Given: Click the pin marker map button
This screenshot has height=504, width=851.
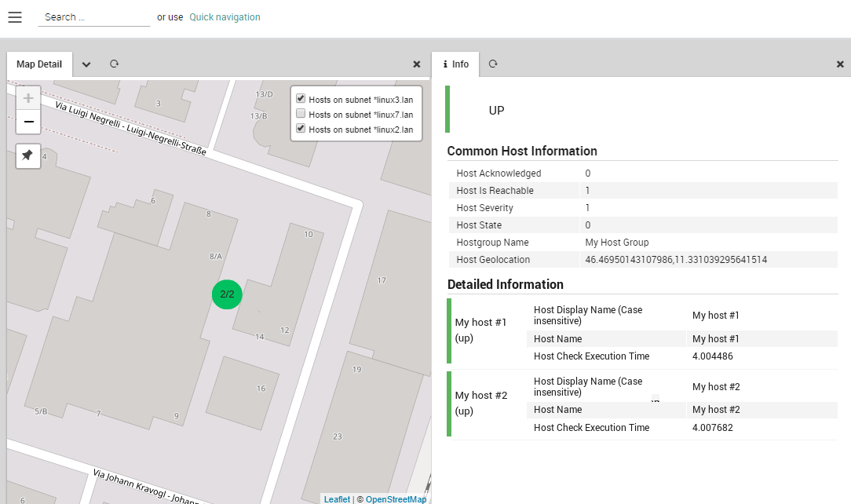Looking at the screenshot, I should pyautogui.click(x=27, y=156).
